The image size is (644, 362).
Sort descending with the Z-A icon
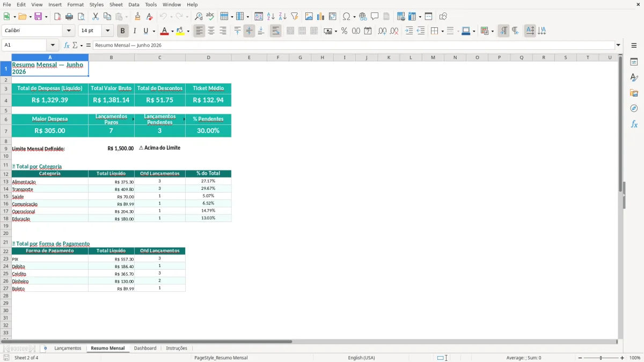click(x=282, y=17)
